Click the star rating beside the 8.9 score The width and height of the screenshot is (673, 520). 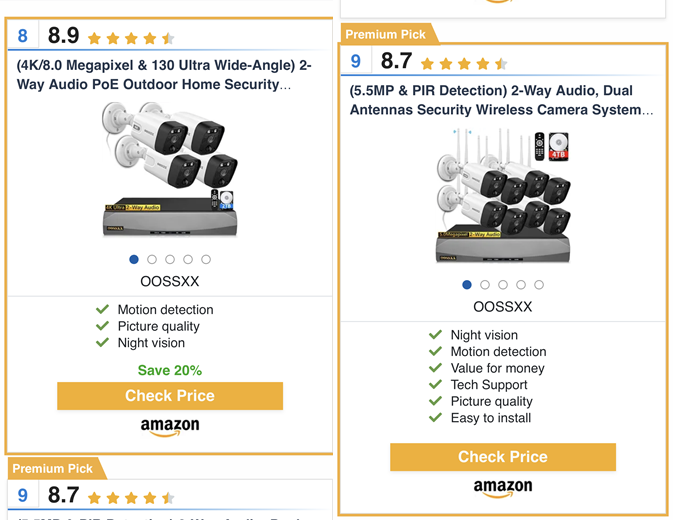click(x=131, y=39)
